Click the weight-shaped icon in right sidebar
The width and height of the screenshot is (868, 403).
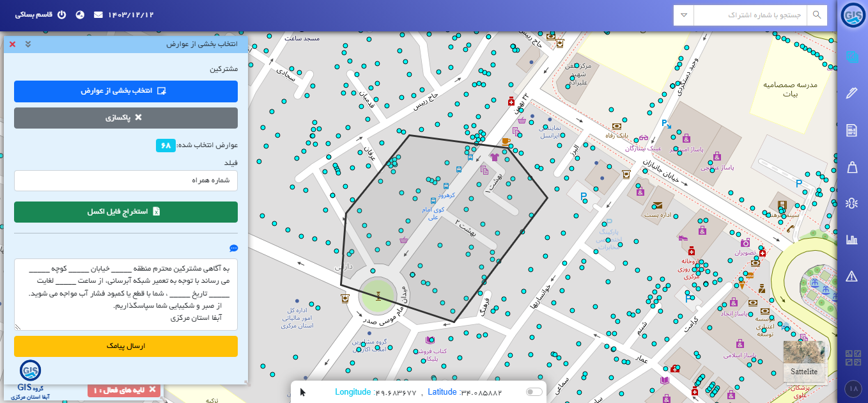851,167
